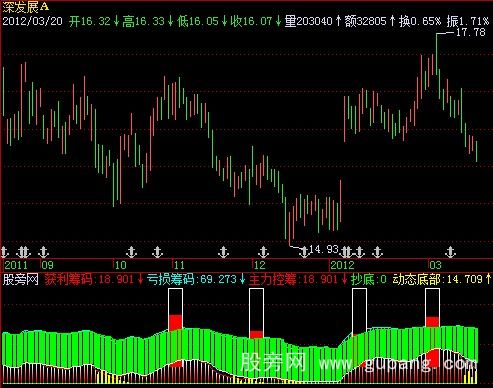The height and width of the screenshot is (388, 493).
Task: Click the red down arrow after 获利筹码 18.901
Action: point(140,279)
